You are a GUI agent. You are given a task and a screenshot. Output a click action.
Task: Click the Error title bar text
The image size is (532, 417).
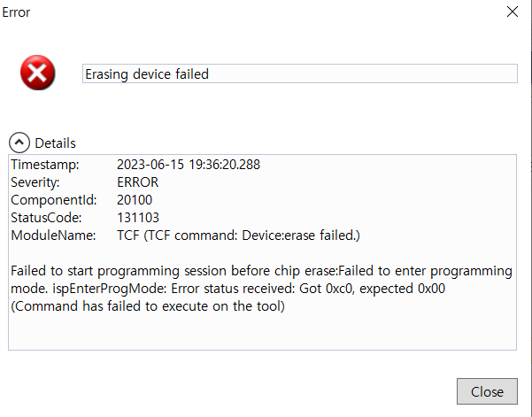[16, 13]
